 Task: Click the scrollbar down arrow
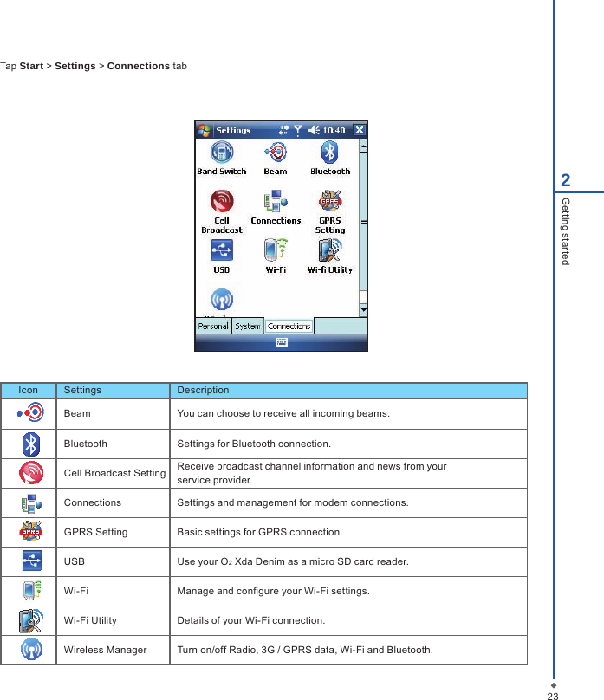[x=363, y=309]
